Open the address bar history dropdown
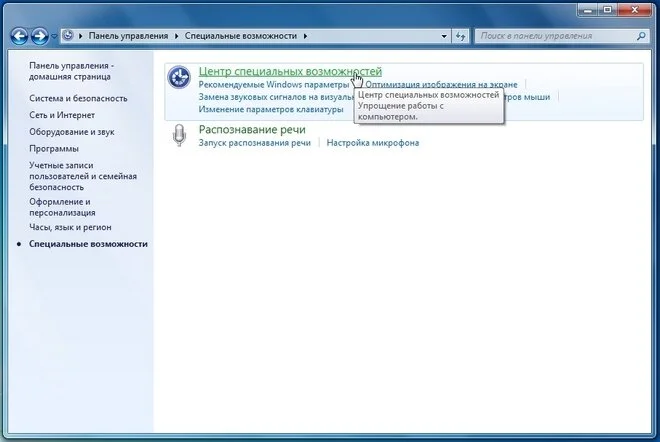660x442 pixels. click(444, 36)
